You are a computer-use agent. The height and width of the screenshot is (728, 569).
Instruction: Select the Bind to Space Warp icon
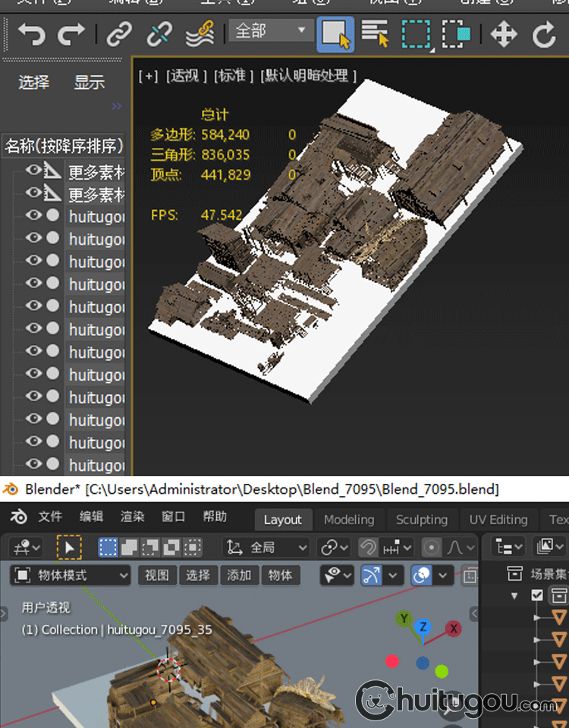200,33
